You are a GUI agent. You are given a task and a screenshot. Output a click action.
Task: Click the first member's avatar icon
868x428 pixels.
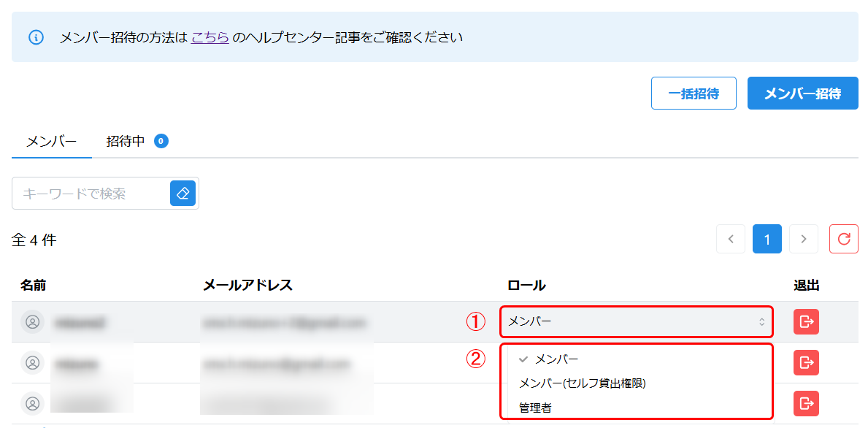[33, 321]
